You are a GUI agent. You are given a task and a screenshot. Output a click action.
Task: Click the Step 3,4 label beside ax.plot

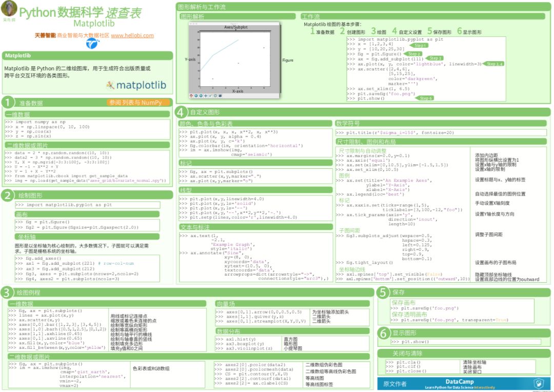click(493, 64)
